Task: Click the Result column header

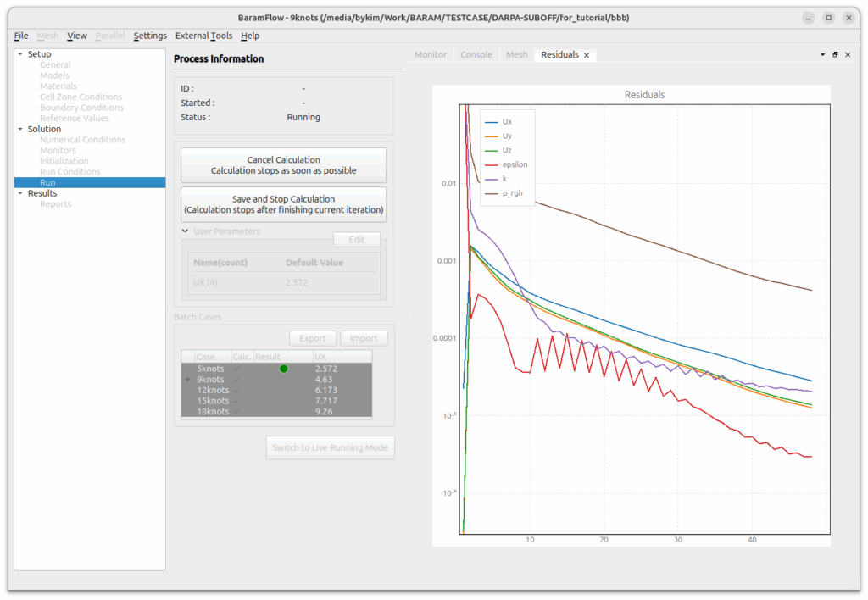Action: 282,357
